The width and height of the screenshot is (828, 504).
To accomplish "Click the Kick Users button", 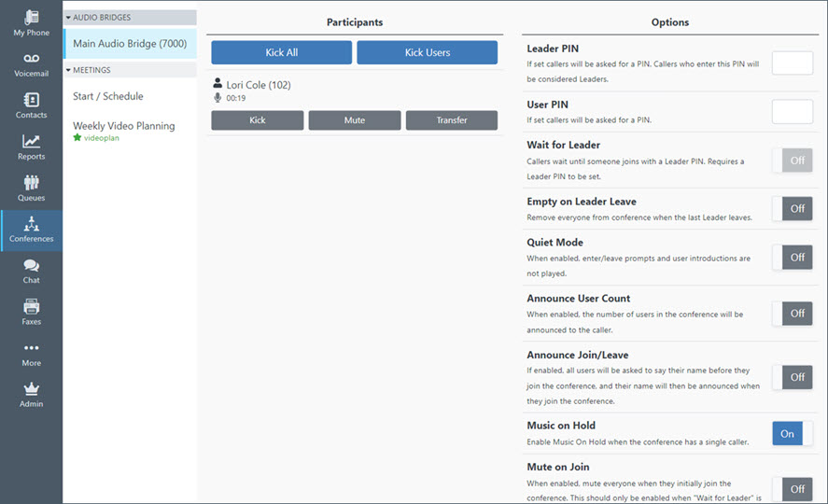I will (x=428, y=52).
